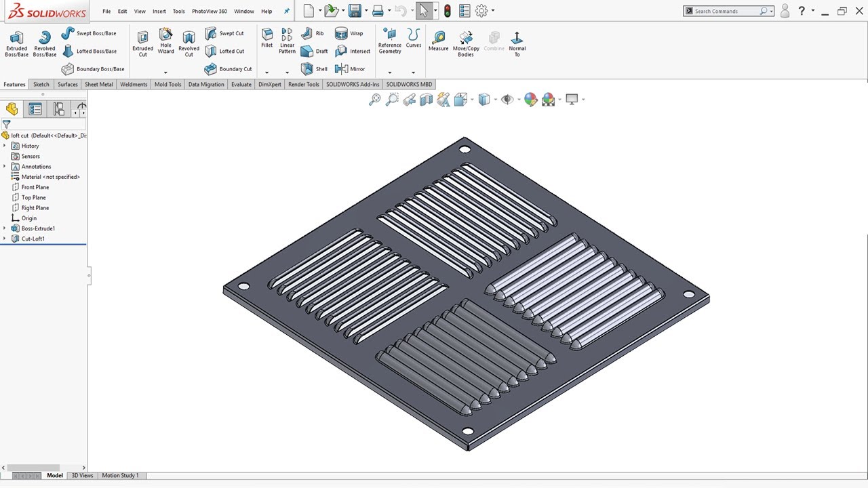868x488 pixels.
Task: Switch to the Evaluate tab
Action: click(241, 85)
